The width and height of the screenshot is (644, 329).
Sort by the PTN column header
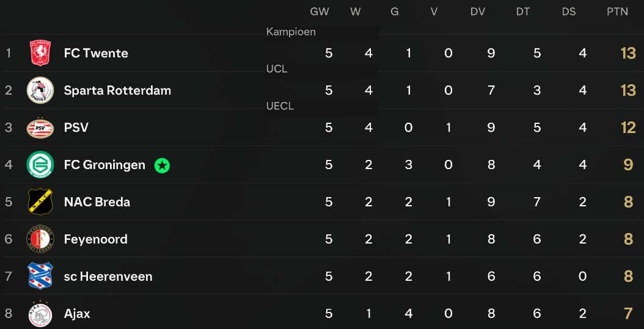(617, 12)
